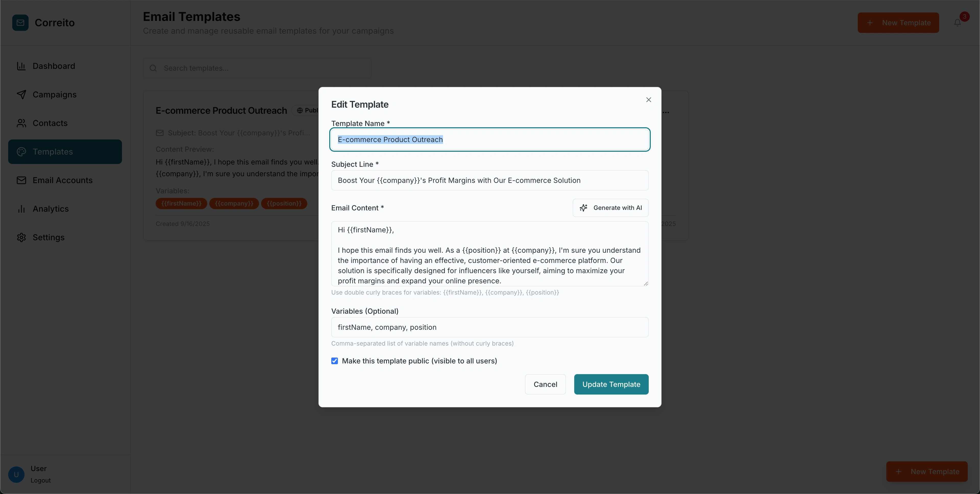Screen dimensions: 980x494
Task: Click the Campaigns paper plane icon
Action: click(x=21, y=95)
